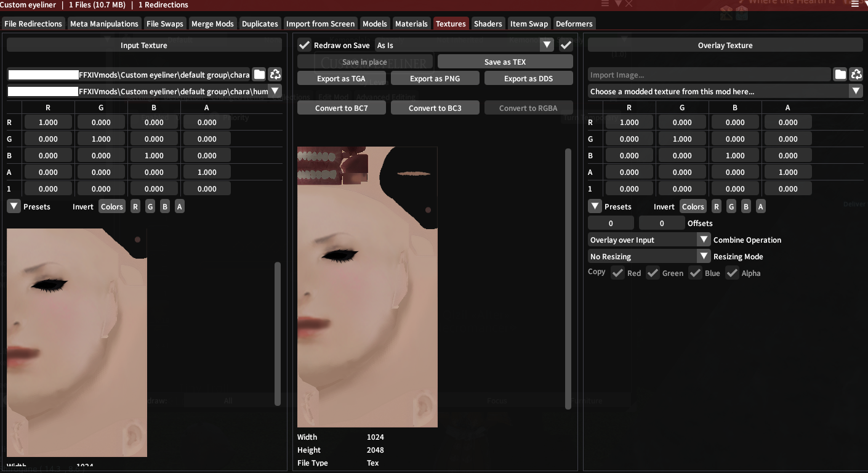
Task: Switch to File Swaps tab
Action: pos(165,23)
